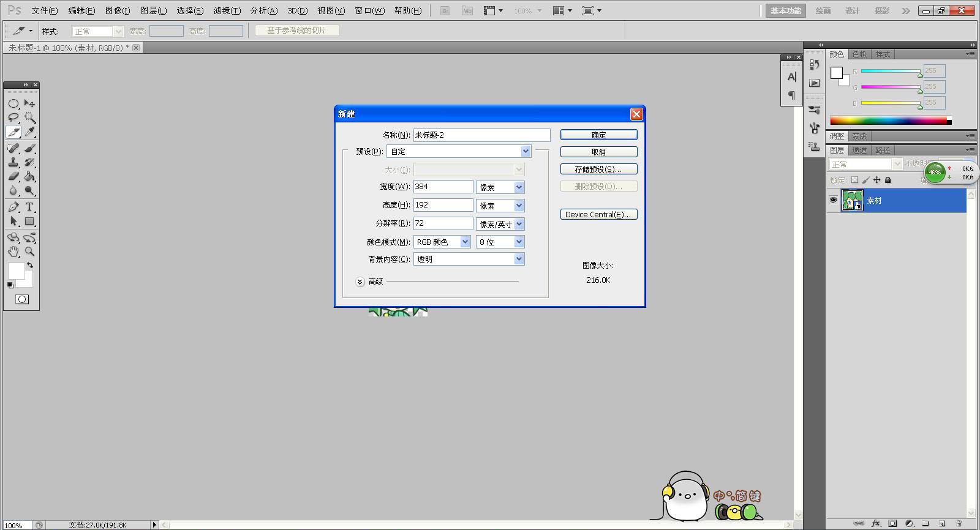This screenshot has height=530, width=980.
Task: Open the resolution unit dropdown
Action: pyautogui.click(x=500, y=224)
